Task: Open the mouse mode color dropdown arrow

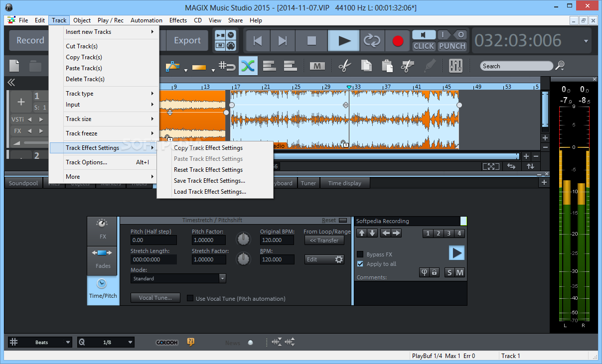Action: click(186, 70)
